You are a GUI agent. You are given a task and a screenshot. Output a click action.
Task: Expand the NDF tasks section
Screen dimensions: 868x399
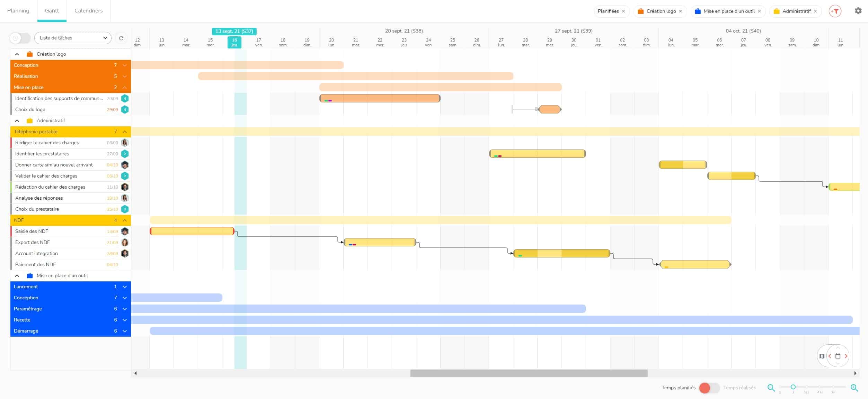125,220
